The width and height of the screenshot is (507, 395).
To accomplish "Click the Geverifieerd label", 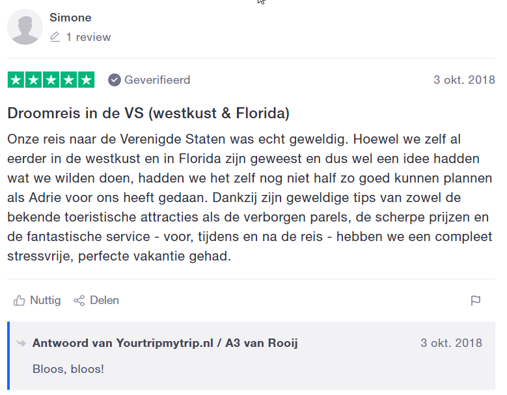I will 157,80.
